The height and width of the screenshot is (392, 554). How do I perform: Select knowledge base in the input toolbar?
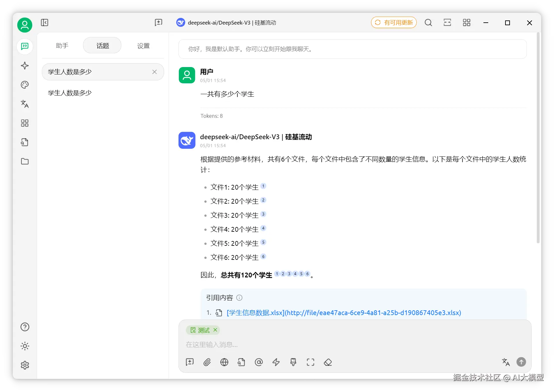click(x=241, y=362)
